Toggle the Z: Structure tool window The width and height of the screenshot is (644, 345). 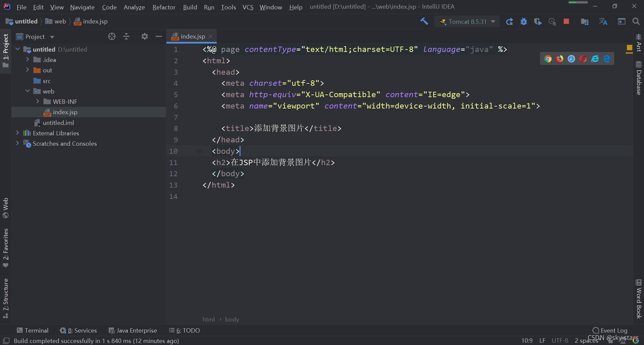click(x=6, y=298)
